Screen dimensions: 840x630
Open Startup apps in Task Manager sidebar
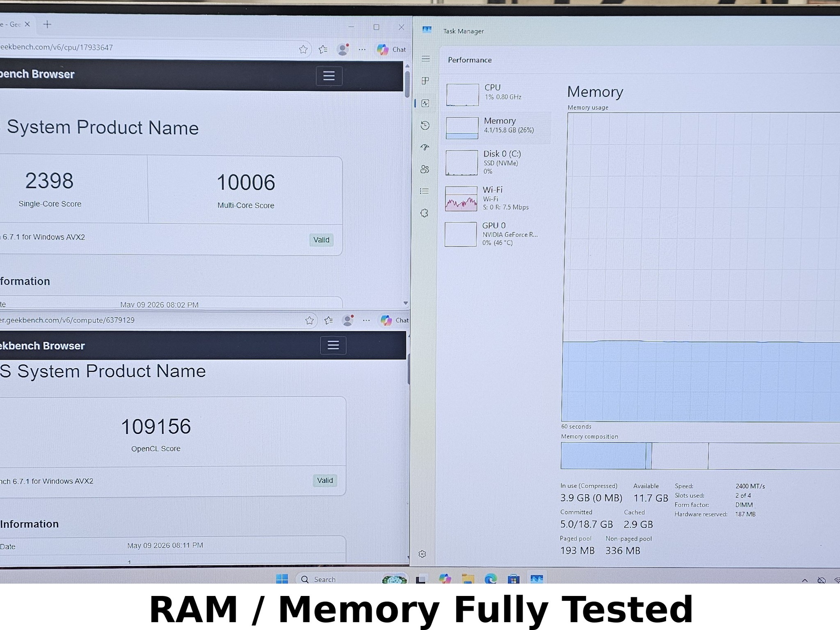[425, 147]
